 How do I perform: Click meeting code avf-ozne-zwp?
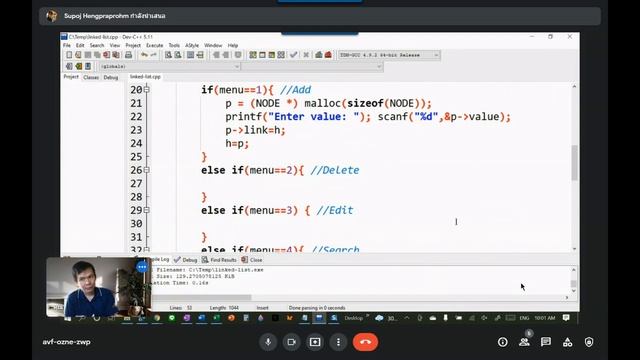coord(67,342)
